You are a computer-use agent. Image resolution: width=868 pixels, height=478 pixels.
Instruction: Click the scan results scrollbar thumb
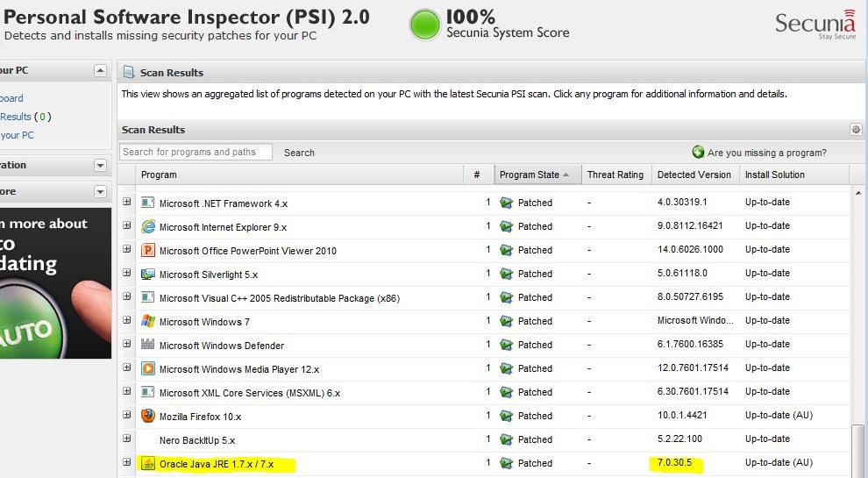tap(858, 451)
